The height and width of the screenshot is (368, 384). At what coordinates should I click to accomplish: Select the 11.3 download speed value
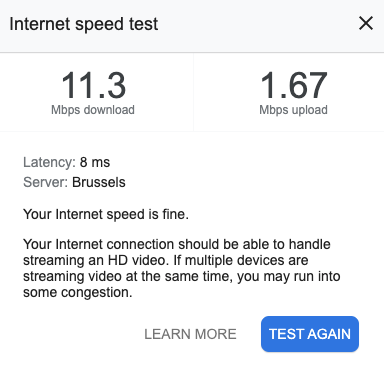[x=93, y=85]
